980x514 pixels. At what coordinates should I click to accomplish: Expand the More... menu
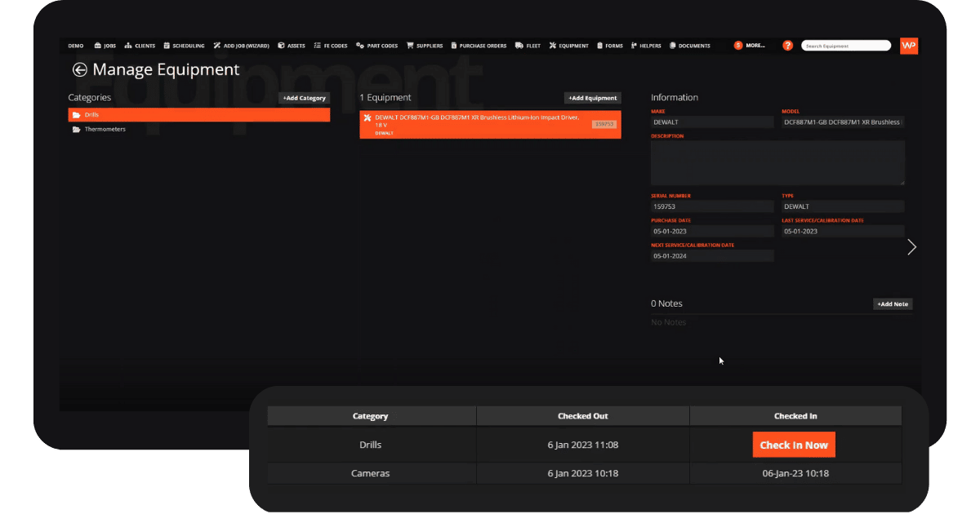coord(750,46)
